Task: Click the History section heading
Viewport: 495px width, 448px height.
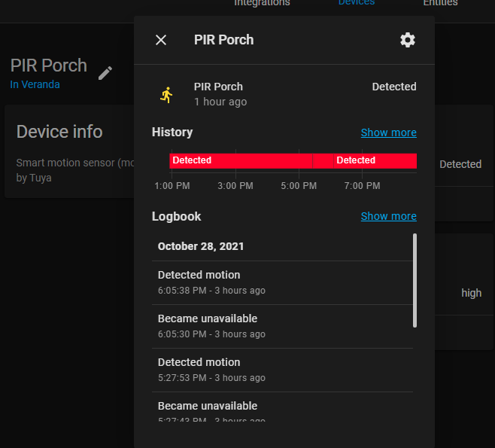Action: [x=172, y=133]
